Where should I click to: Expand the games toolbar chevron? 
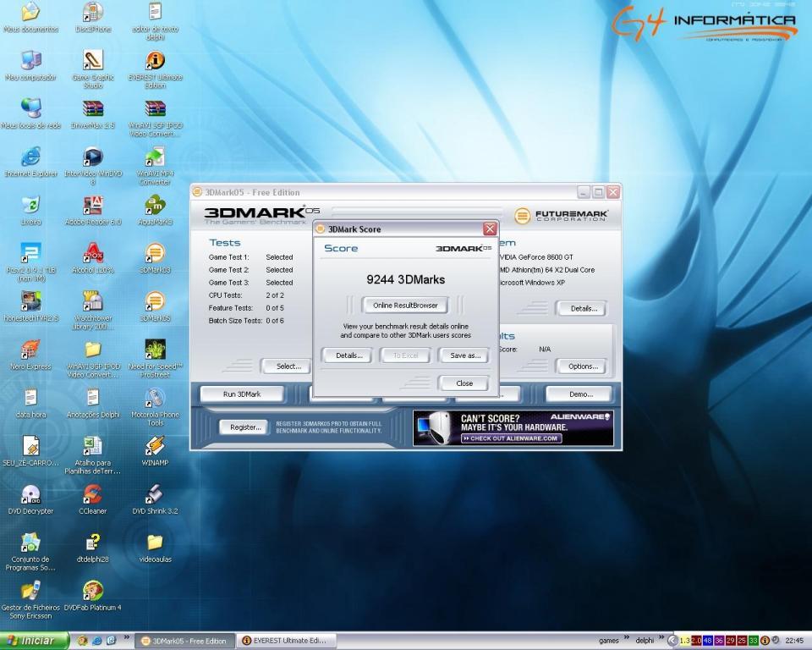point(626,637)
